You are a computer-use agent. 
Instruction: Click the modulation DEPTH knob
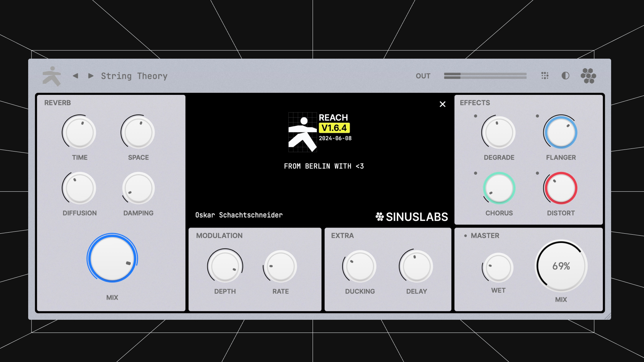[225, 266]
